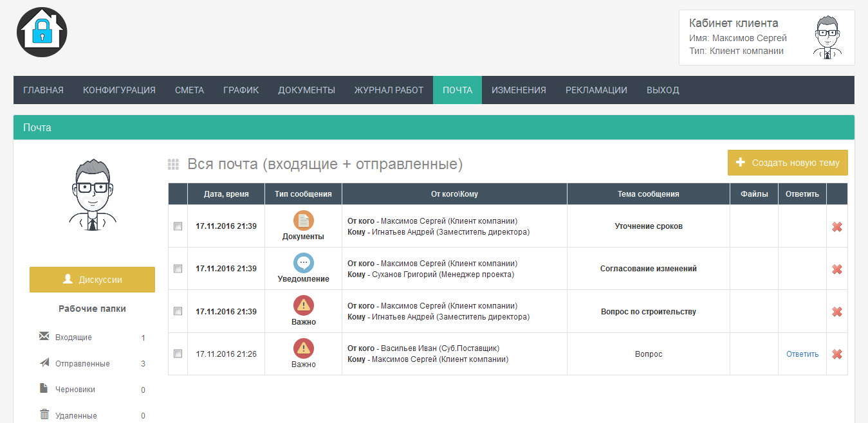The width and height of the screenshot is (868, 423).
Task: Click the 'Ответить' link in the last row
Action: (x=802, y=354)
